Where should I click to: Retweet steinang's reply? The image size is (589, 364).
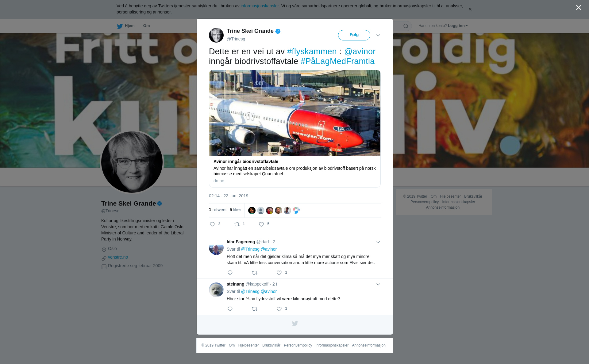coord(255,309)
